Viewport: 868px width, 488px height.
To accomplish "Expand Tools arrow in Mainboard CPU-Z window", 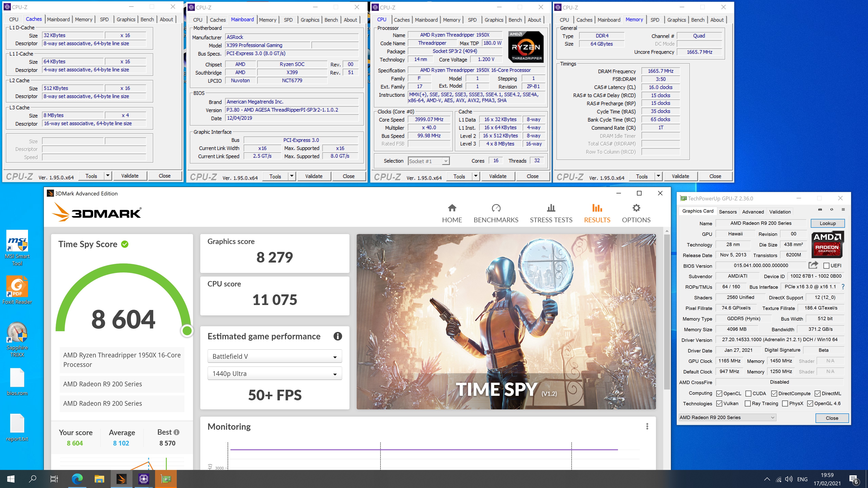I will point(292,176).
